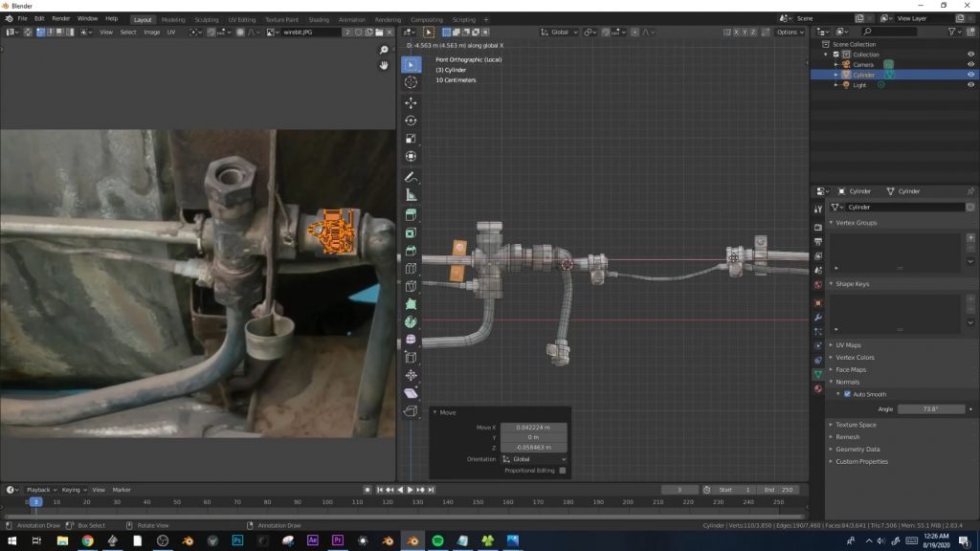Image resolution: width=980 pixels, height=551 pixels.
Task: Enable Proportional Editing in Move panel
Action: [x=563, y=471]
